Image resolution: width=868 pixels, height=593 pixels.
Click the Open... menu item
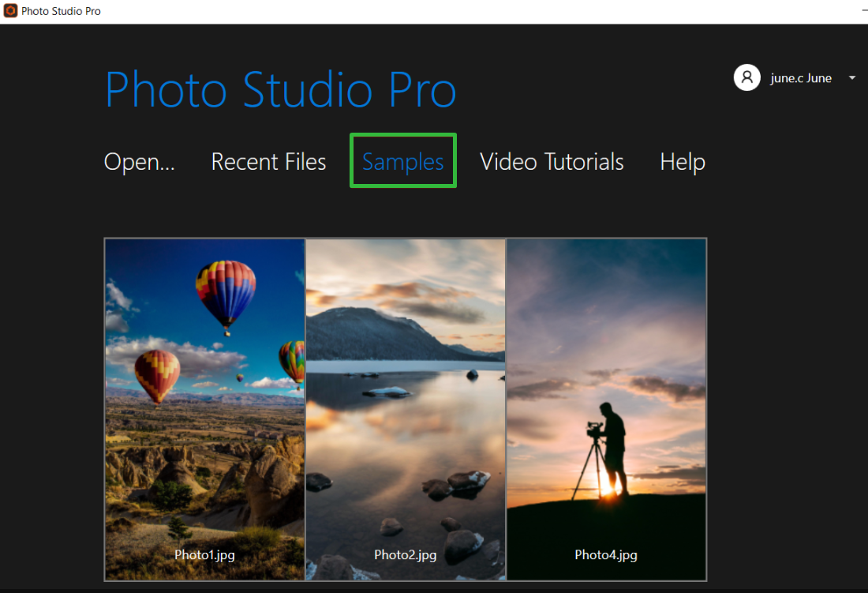pyautogui.click(x=140, y=162)
